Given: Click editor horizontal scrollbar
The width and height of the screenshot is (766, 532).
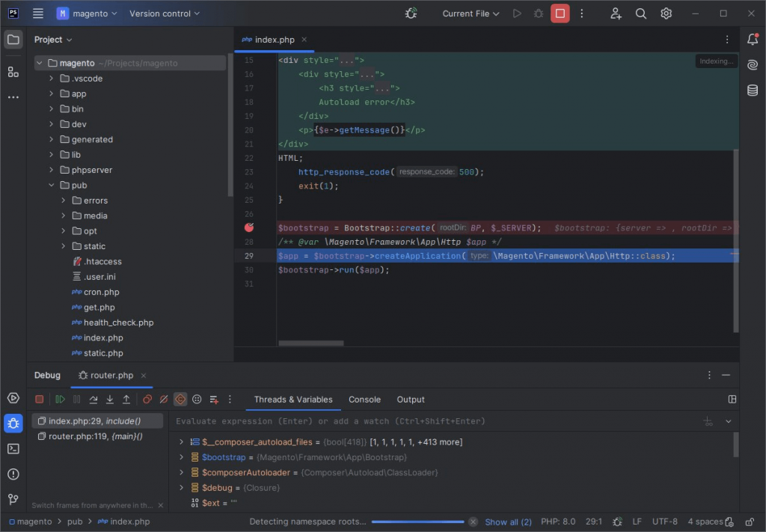Looking at the screenshot, I should (x=310, y=343).
